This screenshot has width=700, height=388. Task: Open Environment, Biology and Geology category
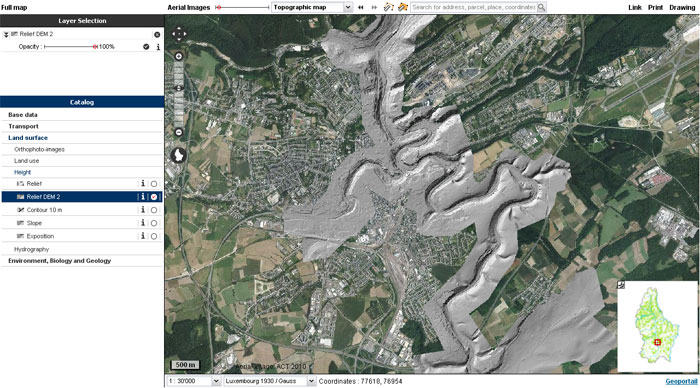click(59, 261)
